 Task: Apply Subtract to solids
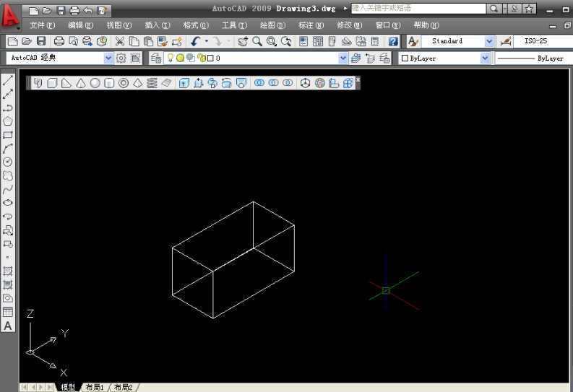coord(273,83)
